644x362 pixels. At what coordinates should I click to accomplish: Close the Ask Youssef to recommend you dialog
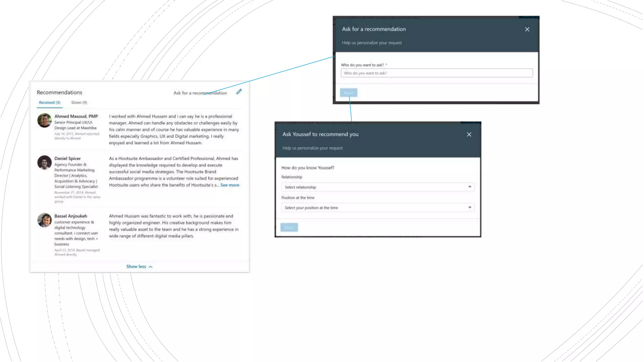[x=469, y=134]
